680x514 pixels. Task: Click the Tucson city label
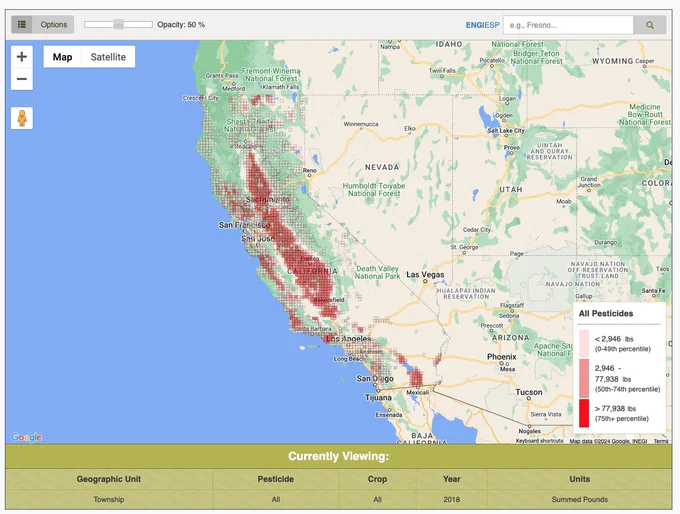(529, 392)
